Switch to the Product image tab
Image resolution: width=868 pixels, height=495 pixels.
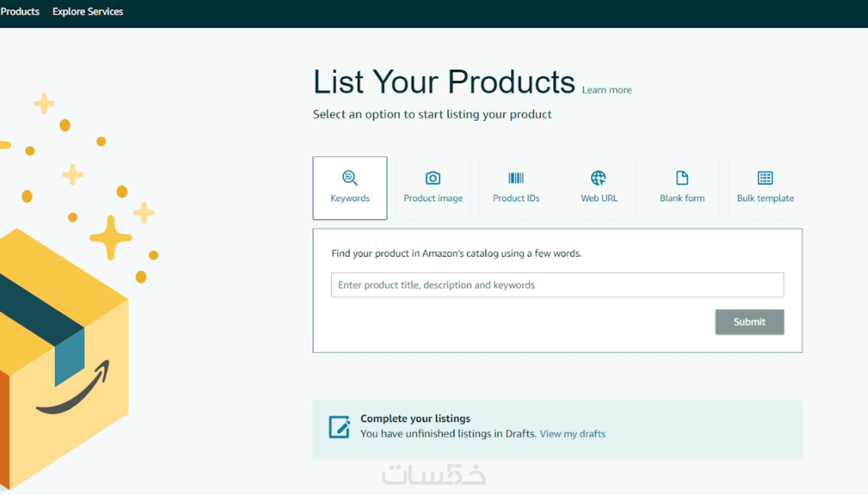pos(433,199)
